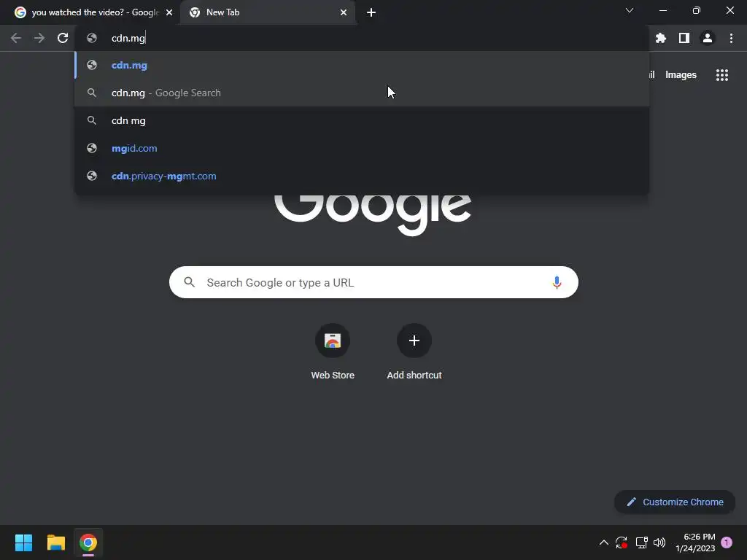Viewport: 747px width, 560px height.
Task: Show hidden system tray icons
Action: point(603,542)
